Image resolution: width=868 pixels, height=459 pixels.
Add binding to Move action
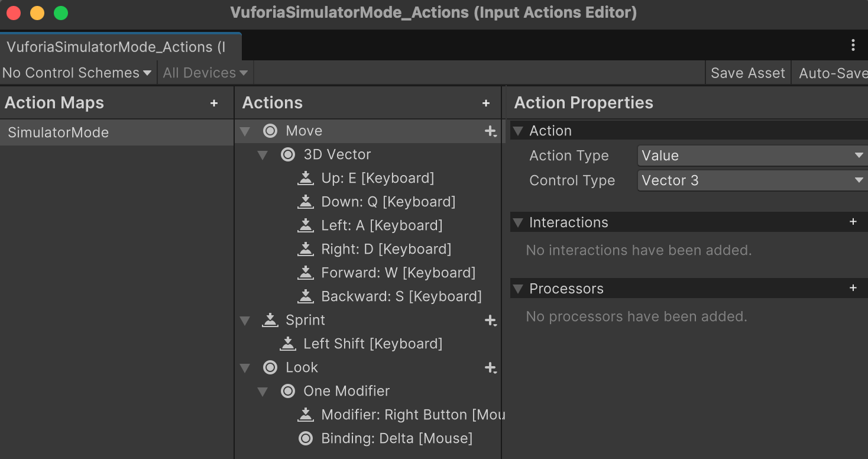(490, 131)
